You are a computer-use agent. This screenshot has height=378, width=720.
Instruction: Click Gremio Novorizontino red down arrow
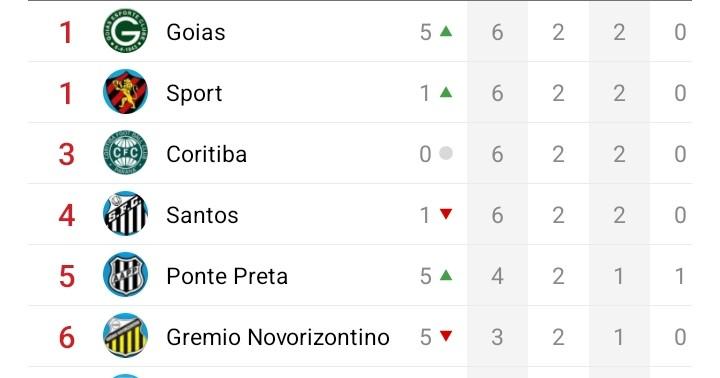(x=446, y=336)
